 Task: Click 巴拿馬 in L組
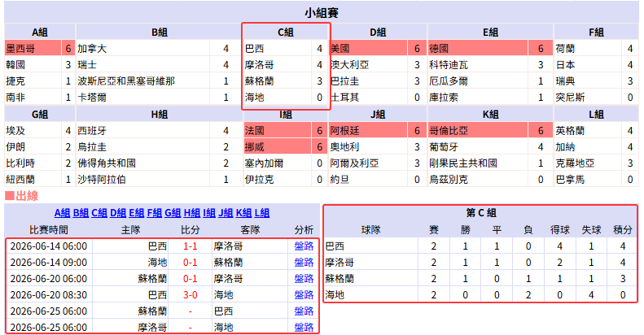[571, 180]
